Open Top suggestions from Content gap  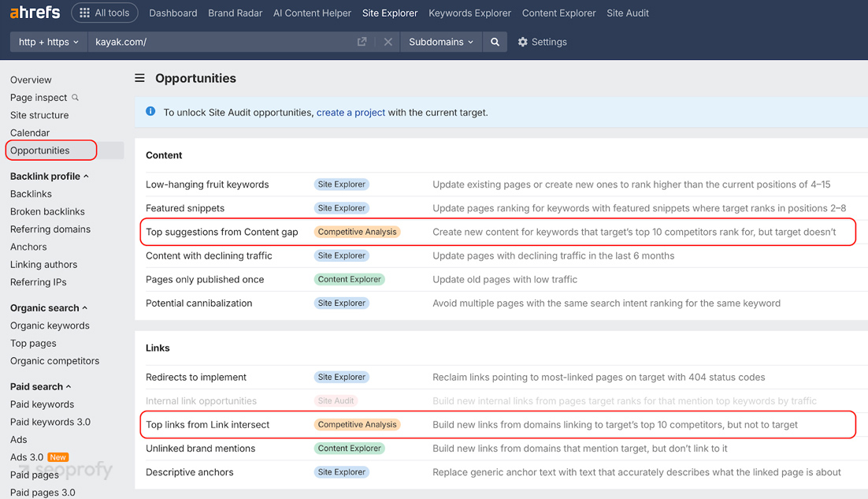pos(221,232)
